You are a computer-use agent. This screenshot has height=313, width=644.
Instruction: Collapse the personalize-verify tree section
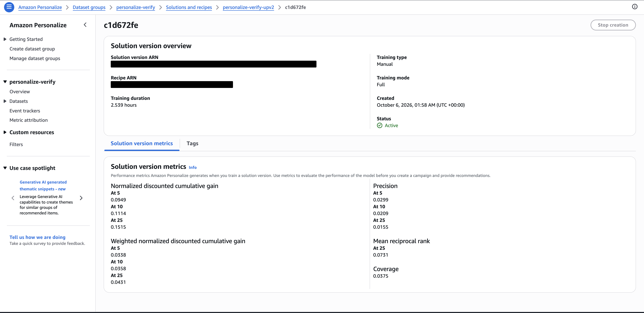5,82
